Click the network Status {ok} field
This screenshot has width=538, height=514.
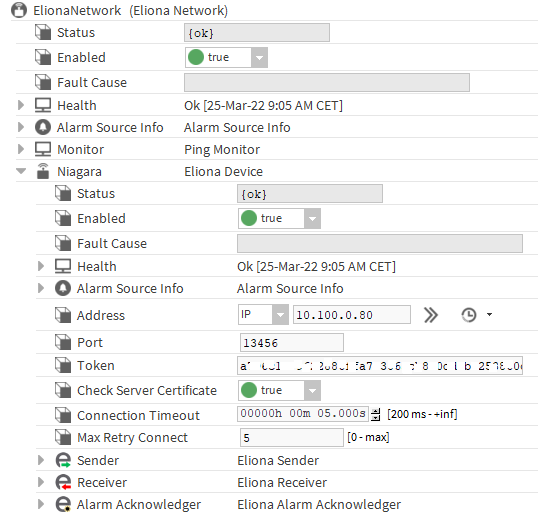257,33
